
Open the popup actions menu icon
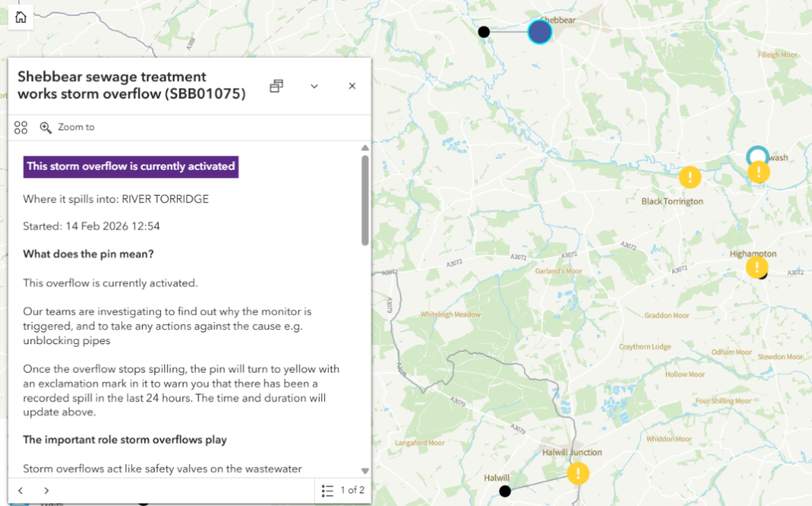click(21, 127)
